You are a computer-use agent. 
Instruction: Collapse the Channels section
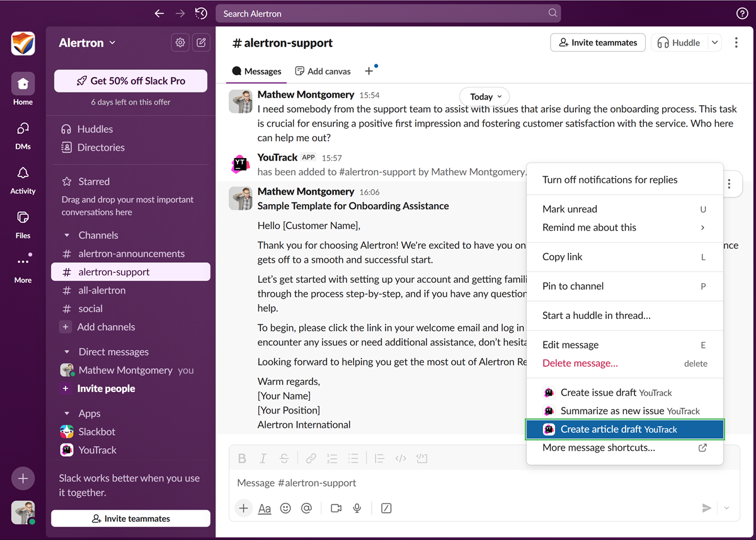pyautogui.click(x=67, y=235)
